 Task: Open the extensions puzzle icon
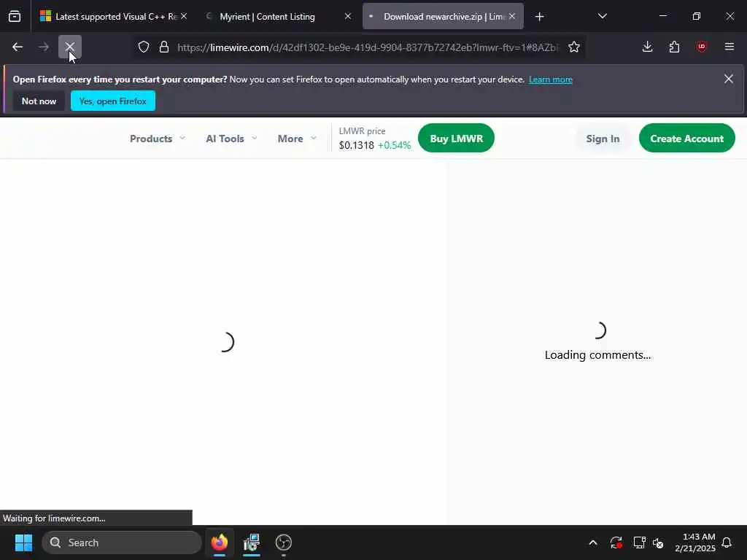(x=674, y=47)
